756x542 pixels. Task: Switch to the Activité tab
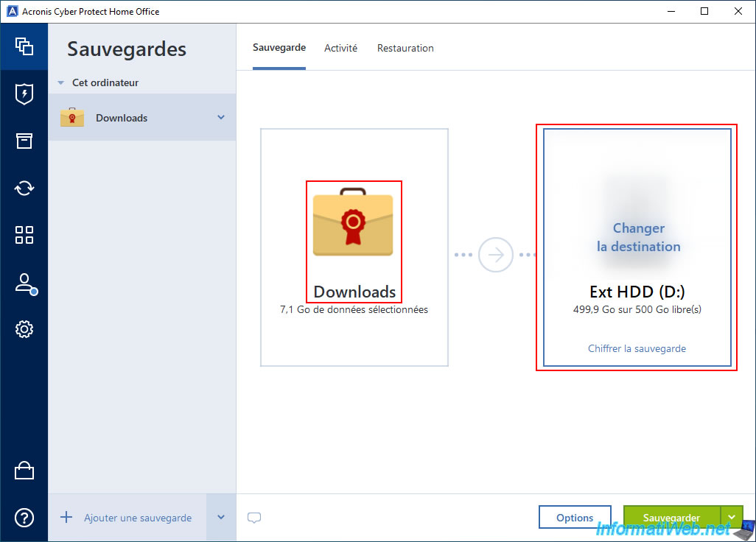[x=341, y=48]
